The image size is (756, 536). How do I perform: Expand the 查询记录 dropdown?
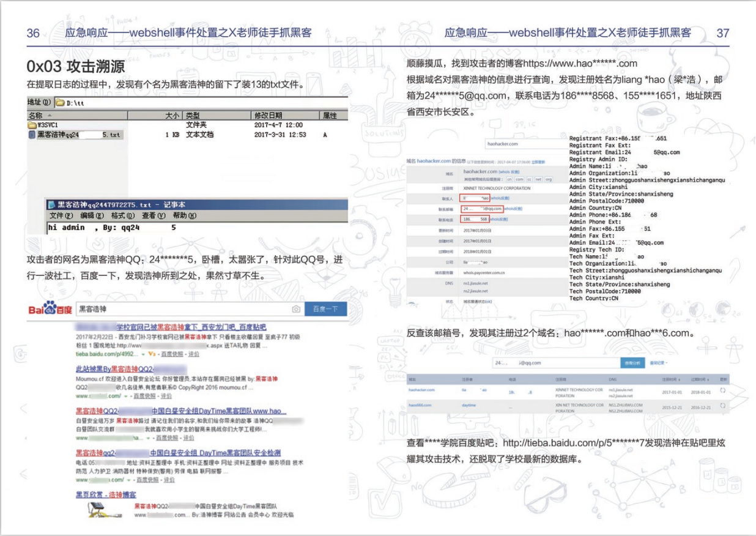(x=658, y=363)
